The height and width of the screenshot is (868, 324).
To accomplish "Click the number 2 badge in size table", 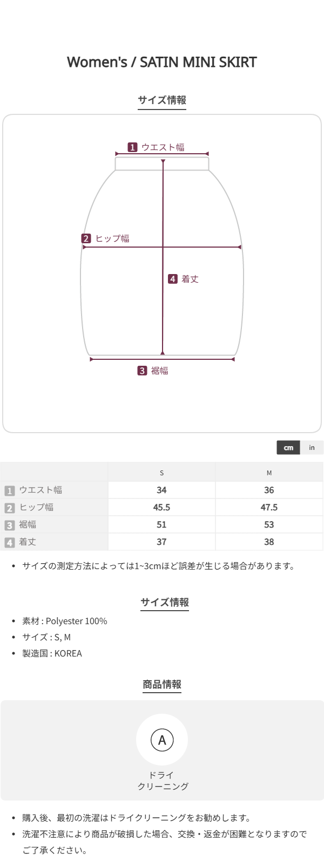I will (9, 508).
